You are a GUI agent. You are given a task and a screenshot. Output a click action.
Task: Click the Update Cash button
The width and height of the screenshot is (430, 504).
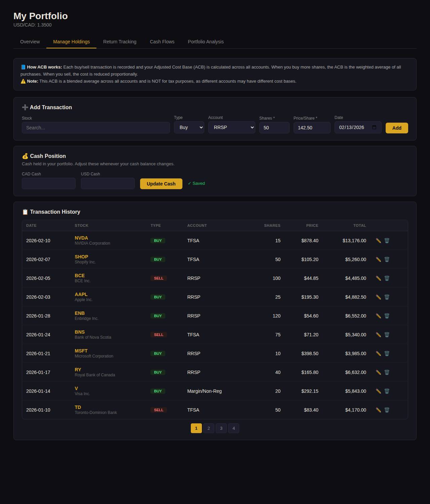161,184
